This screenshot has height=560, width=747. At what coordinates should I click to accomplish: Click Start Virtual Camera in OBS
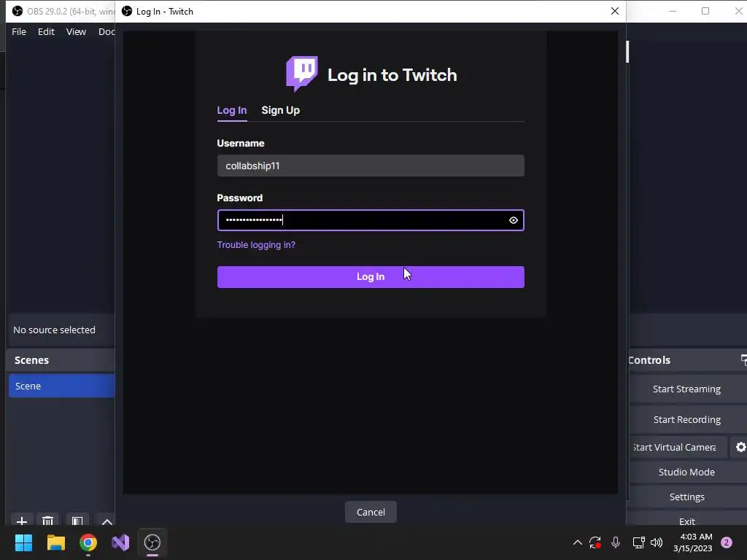click(678, 447)
